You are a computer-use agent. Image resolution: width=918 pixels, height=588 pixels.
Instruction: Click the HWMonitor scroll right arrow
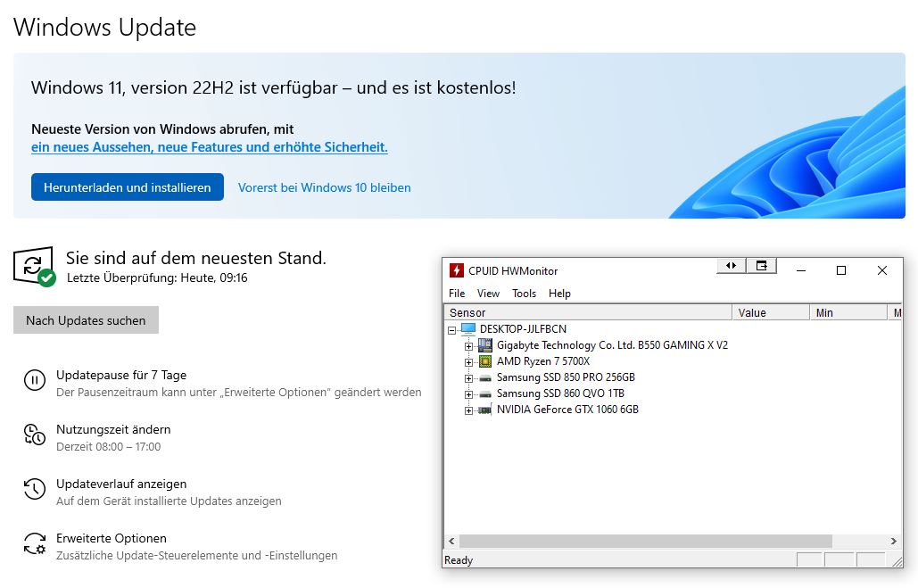point(893,541)
